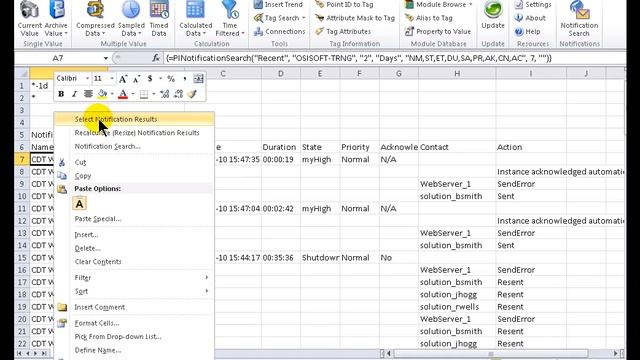Apply percent style in mini toolbar
Image resolution: width=640 pixels, height=360 pixels.
(171, 79)
